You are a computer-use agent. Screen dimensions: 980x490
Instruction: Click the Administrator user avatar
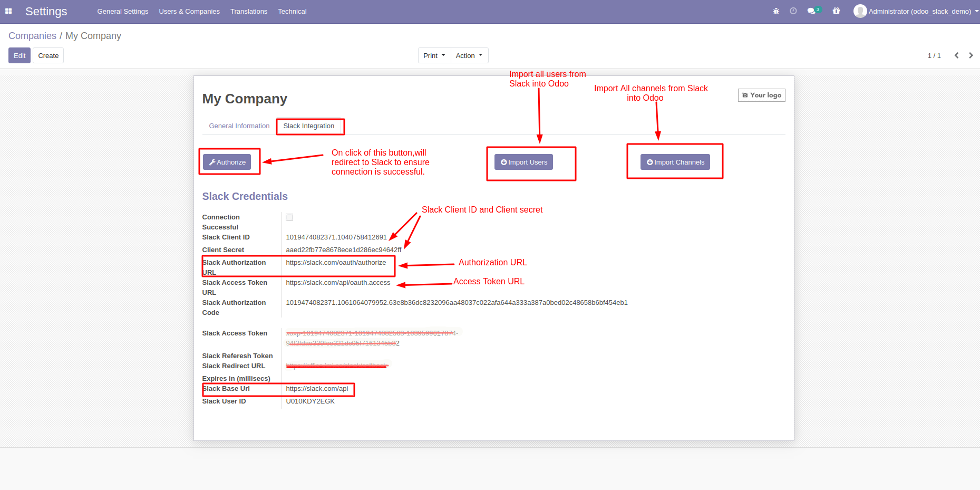click(860, 11)
